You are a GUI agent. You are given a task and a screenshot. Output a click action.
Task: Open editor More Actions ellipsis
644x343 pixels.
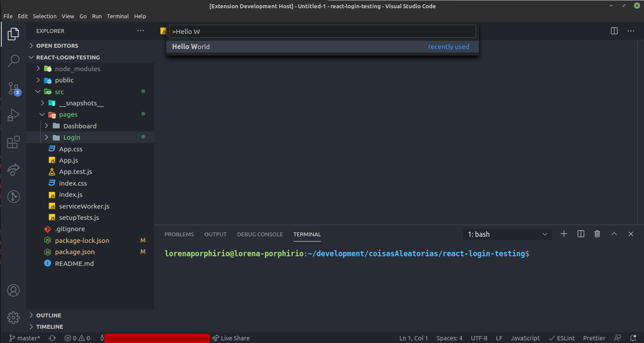631,31
